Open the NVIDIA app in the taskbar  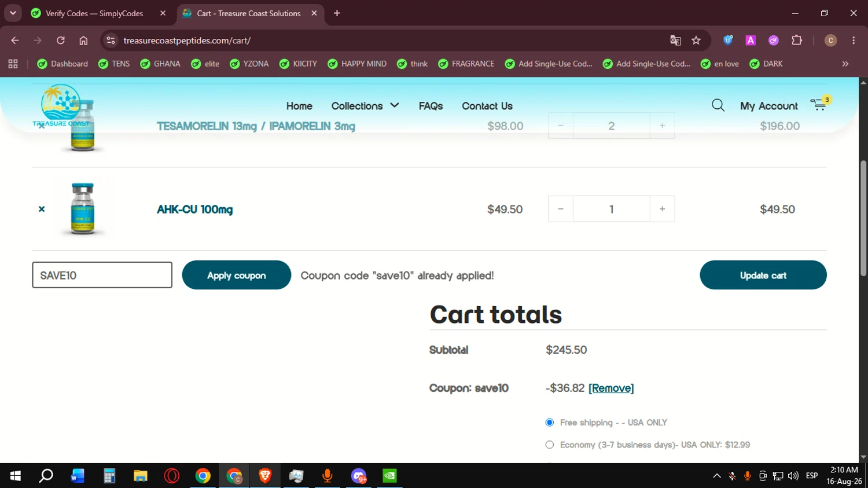[390, 476]
